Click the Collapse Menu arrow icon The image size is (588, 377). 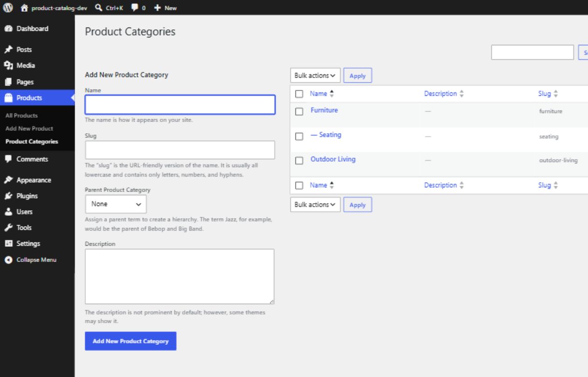8,260
